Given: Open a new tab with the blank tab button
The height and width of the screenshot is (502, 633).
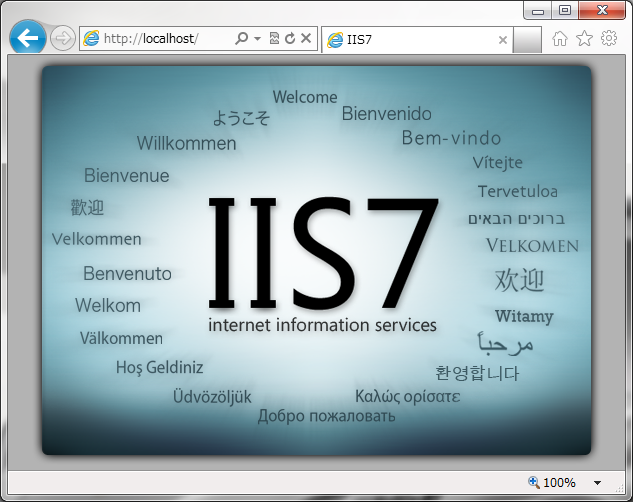Looking at the screenshot, I should click(x=527, y=40).
